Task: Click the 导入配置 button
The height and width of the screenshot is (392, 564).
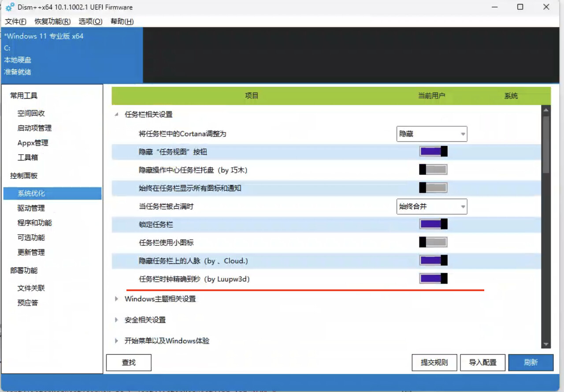Action: 482,362
